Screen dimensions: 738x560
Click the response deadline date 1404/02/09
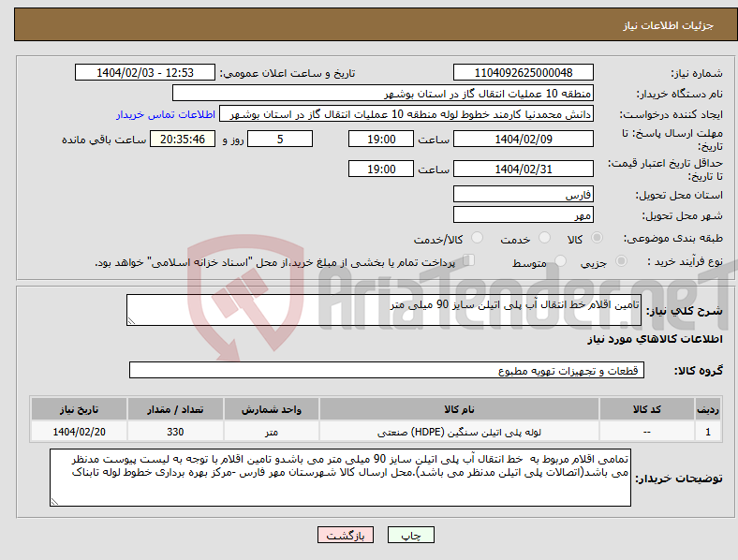tap(523, 139)
